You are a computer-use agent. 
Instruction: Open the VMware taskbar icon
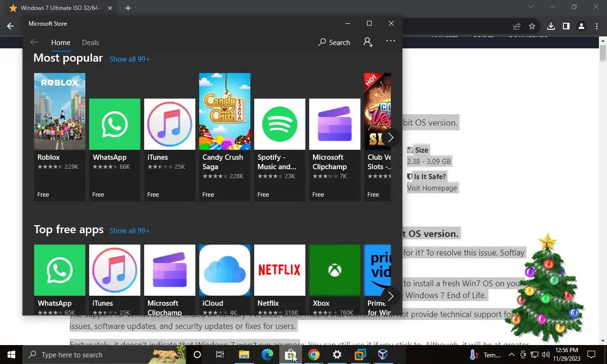coord(360,355)
